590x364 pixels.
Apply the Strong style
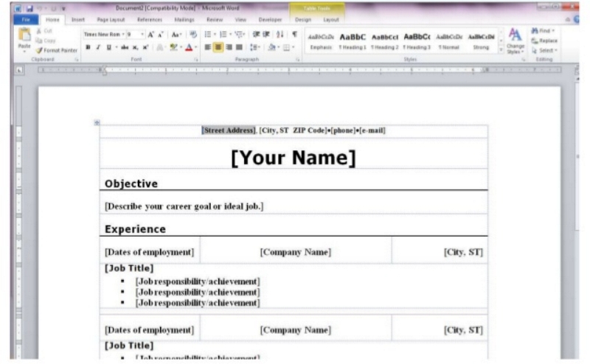point(481,41)
